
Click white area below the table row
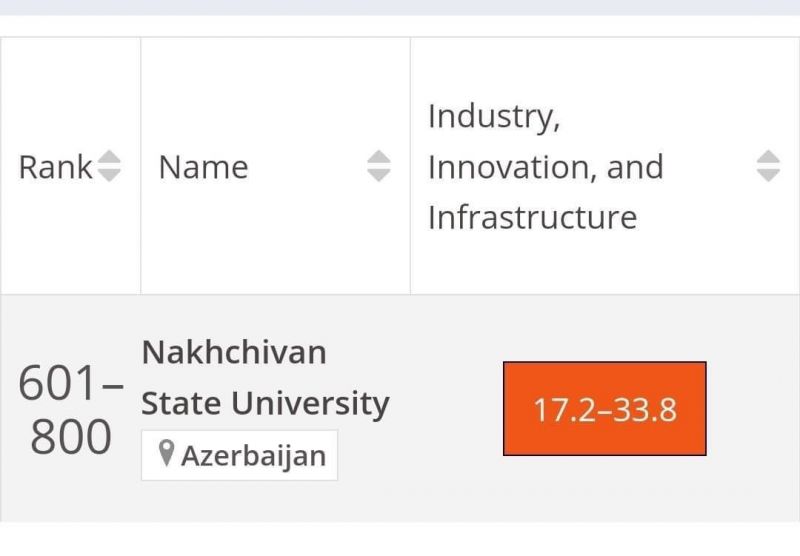click(x=400, y=539)
